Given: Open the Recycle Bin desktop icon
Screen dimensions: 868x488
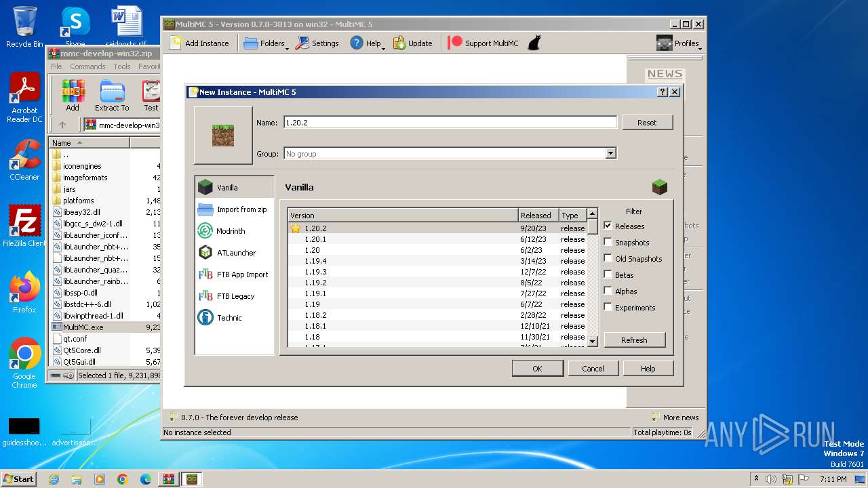Looking at the screenshot, I should 24,27.
